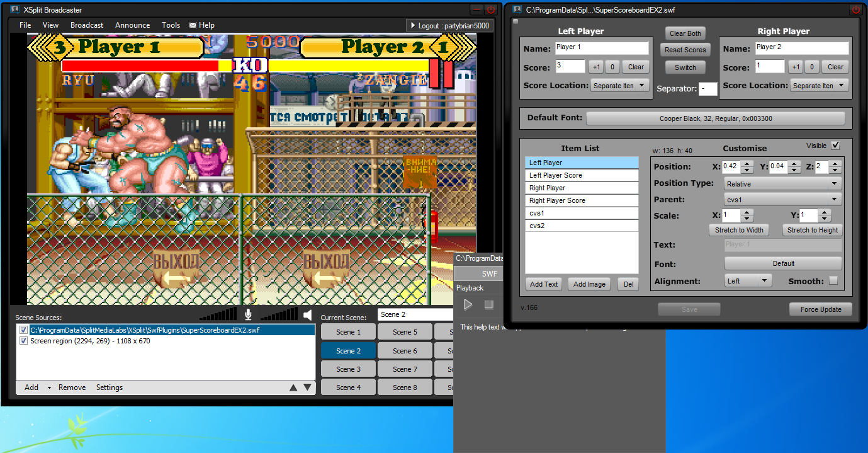The image size is (868, 453).
Task: Start SWF playback with play button
Action: [x=468, y=305]
